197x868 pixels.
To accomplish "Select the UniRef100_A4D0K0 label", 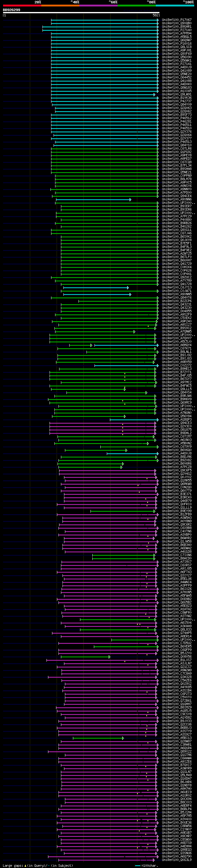I will 177,84.
